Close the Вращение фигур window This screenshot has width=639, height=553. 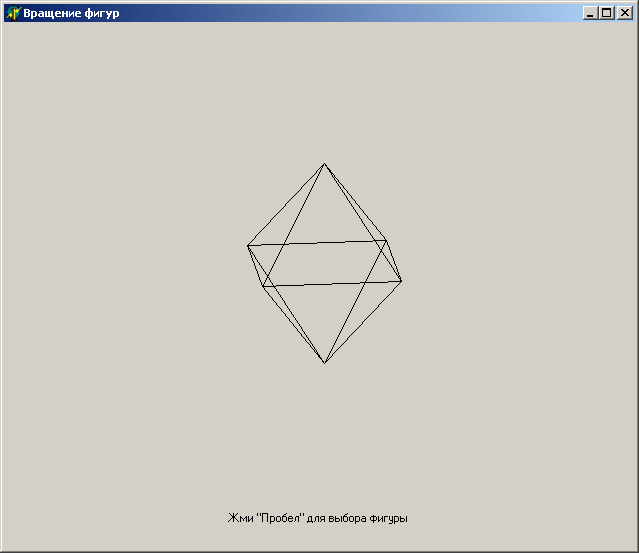click(624, 13)
